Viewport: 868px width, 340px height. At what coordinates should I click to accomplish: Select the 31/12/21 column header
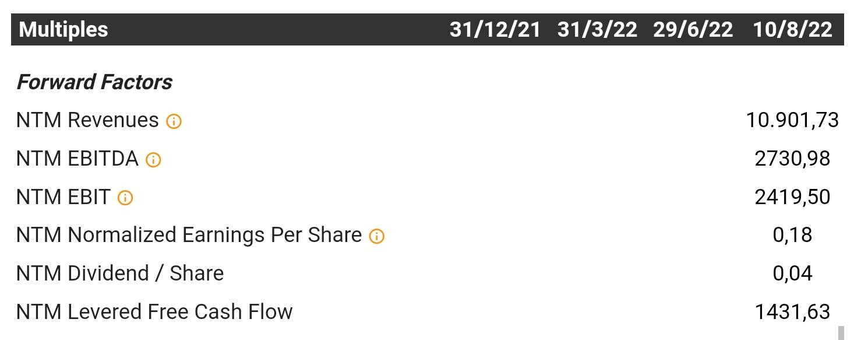point(495,30)
